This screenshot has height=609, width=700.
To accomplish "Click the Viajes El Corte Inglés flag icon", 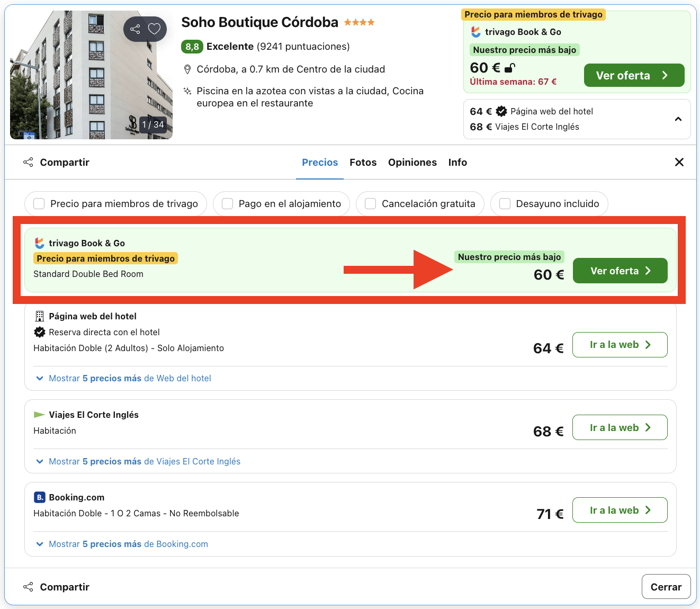I will [x=39, y=415].
